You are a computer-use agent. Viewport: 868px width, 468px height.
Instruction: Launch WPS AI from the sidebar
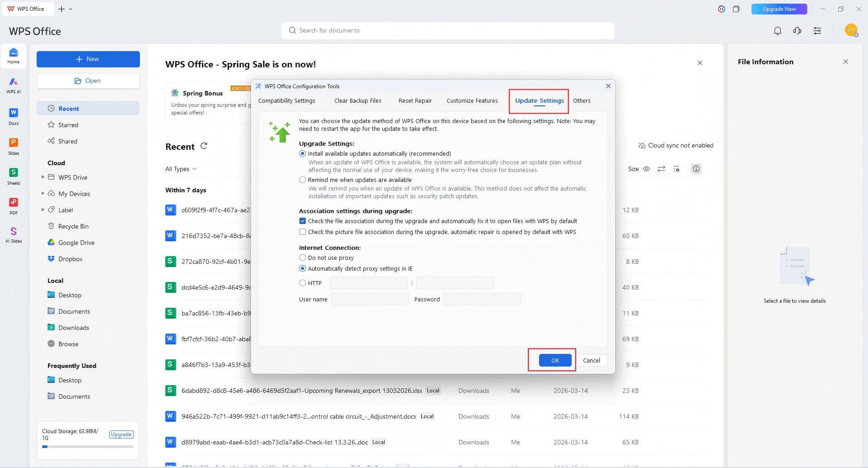coord(14,85)
